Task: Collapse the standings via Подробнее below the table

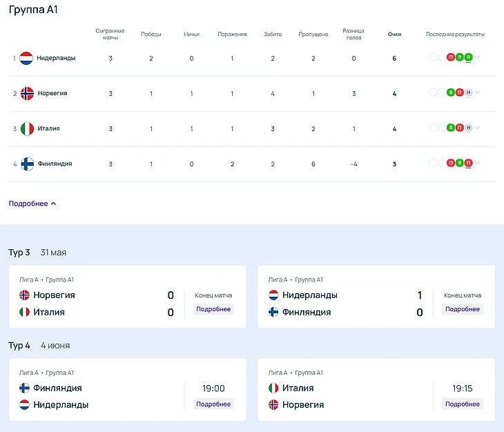Action: (x=32, y=204)
